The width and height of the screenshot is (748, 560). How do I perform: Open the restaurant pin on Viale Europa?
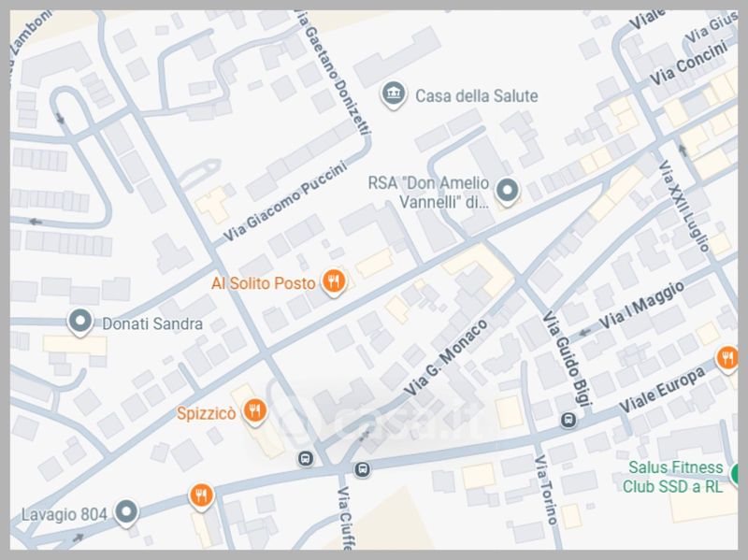pos(727,358)
